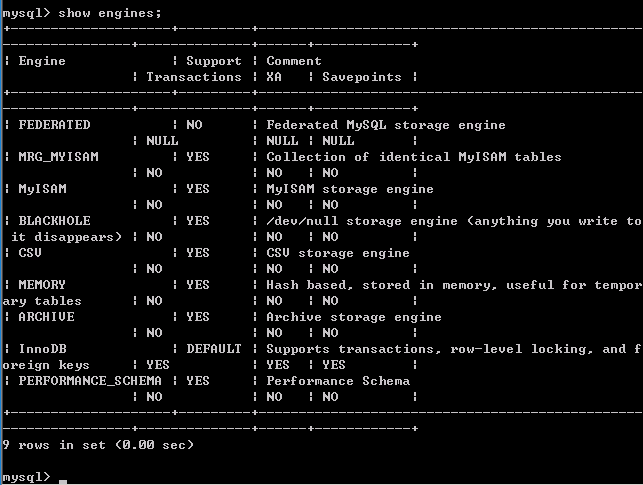The height and width of the screenshot is (485, 643).
Task: Select the MRG_MYISAM engine name
Action: coord(58,157)
